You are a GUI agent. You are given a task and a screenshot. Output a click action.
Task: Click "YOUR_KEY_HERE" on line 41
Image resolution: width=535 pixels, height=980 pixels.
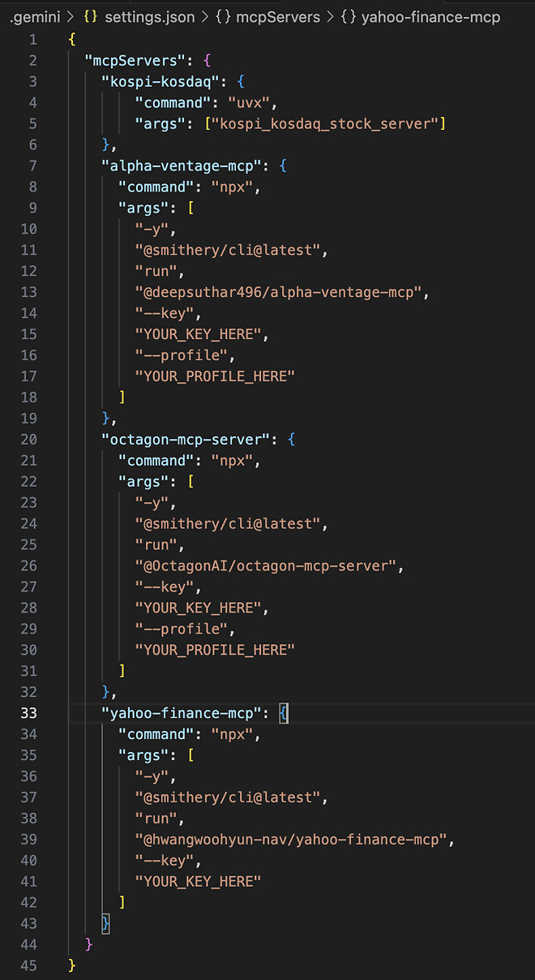point(198,883)
